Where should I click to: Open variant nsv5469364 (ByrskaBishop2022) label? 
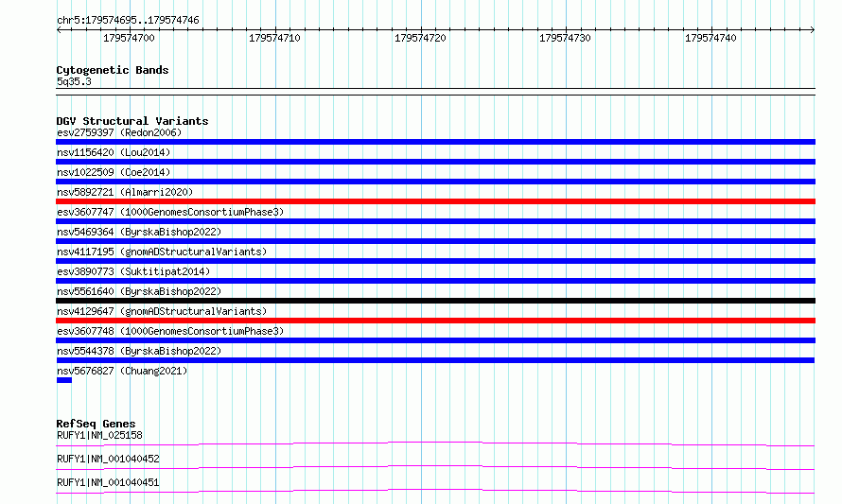click(139, 232)
